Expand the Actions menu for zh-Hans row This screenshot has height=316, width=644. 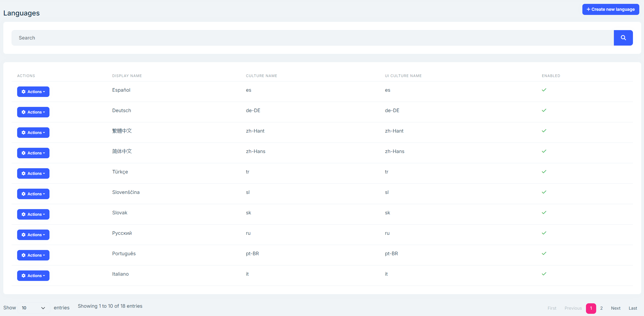[33, 153]
